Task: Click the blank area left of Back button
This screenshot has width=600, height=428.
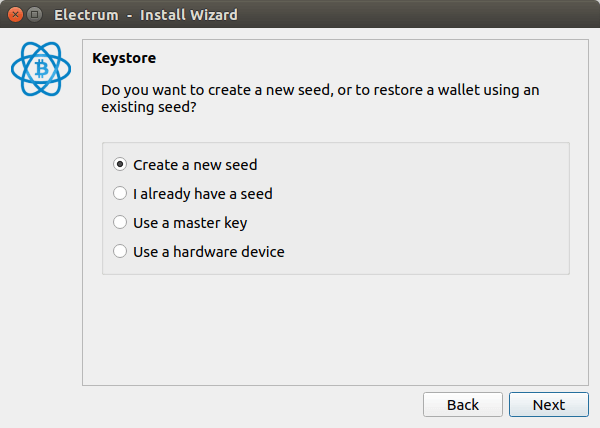Action: click(250, 405)
